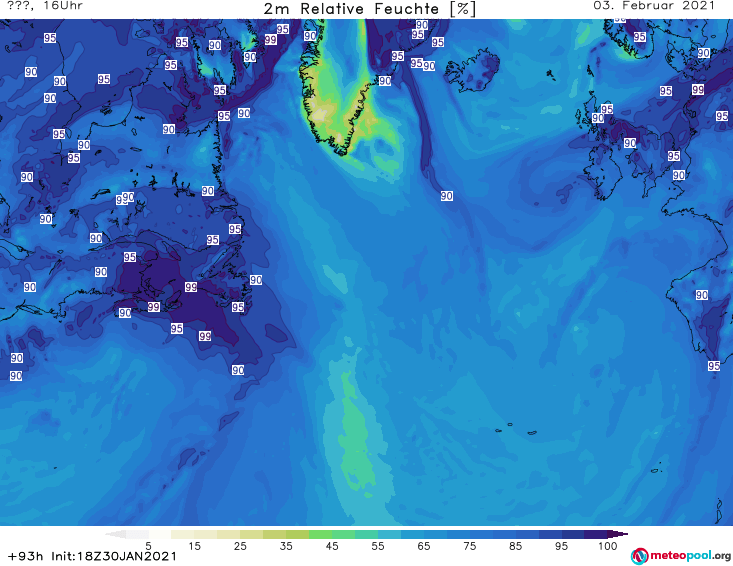Pick the bright green swatch right of 45
733x566 pixels.
(343, 534)
